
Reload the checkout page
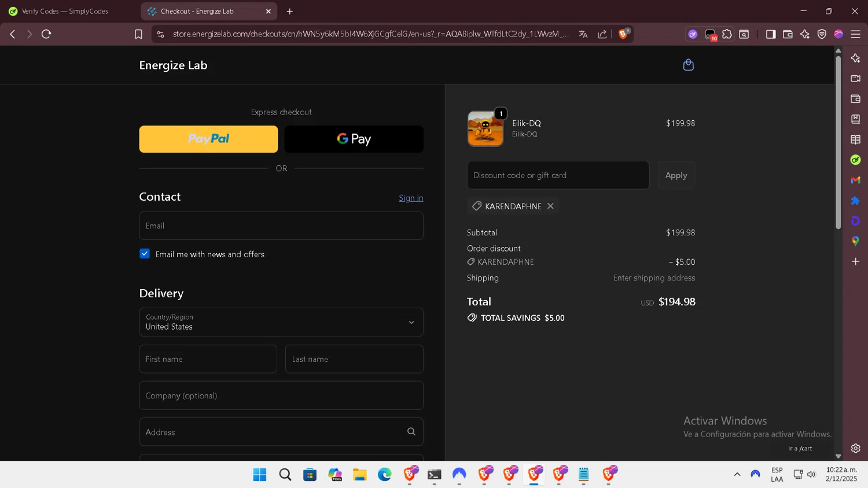point(46,34)
